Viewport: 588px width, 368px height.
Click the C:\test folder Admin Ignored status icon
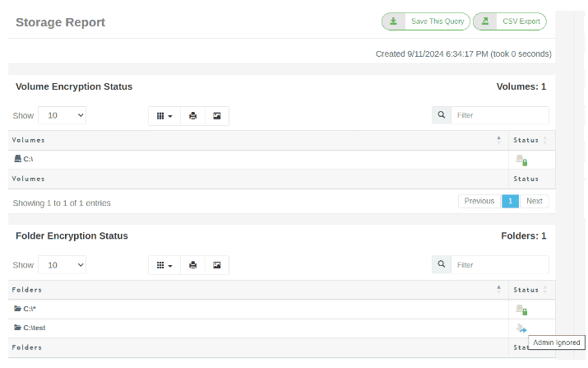click(521, 328)
